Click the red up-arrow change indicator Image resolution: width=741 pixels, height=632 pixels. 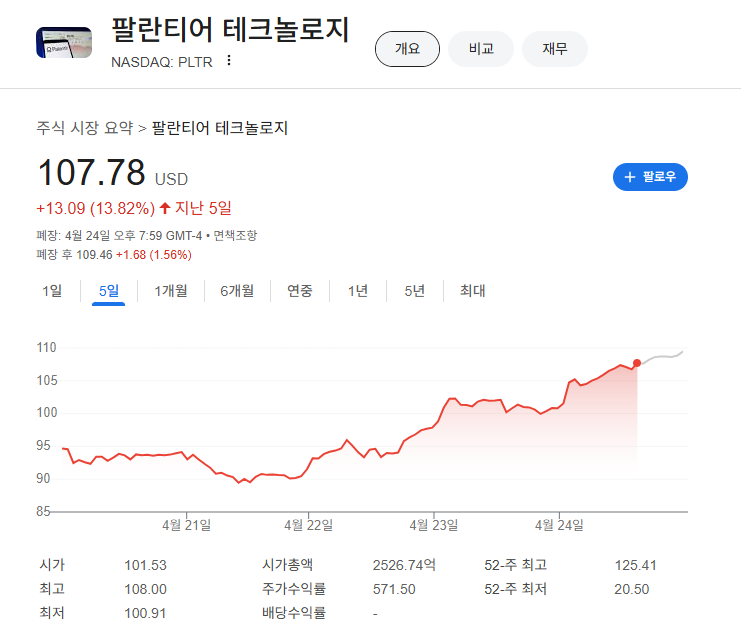[x=165, y=208]
